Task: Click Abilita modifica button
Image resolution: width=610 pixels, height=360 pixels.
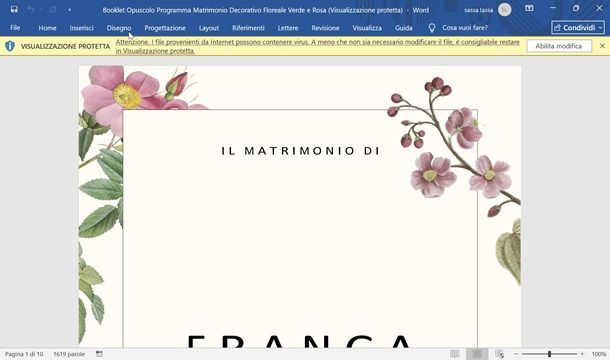Action: click(559, 46)
